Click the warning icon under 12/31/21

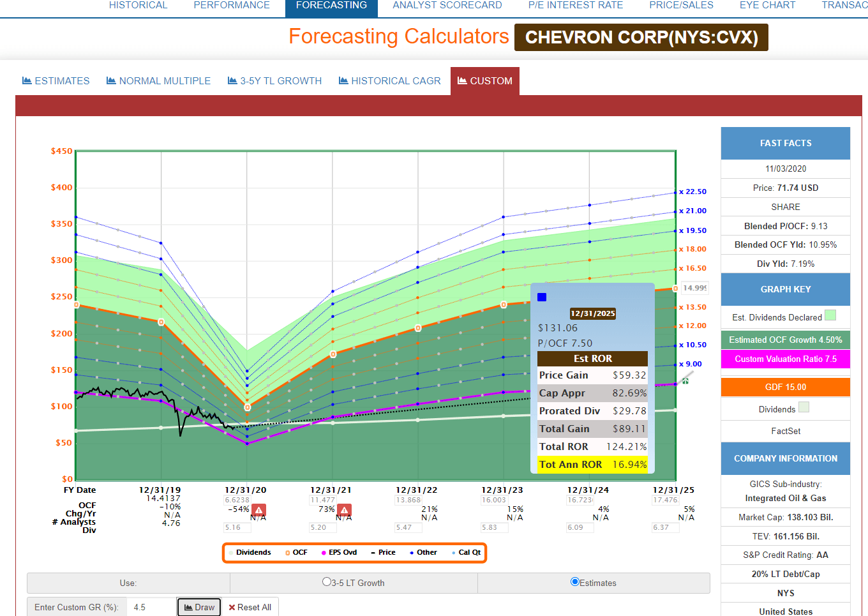click(344, 510)
